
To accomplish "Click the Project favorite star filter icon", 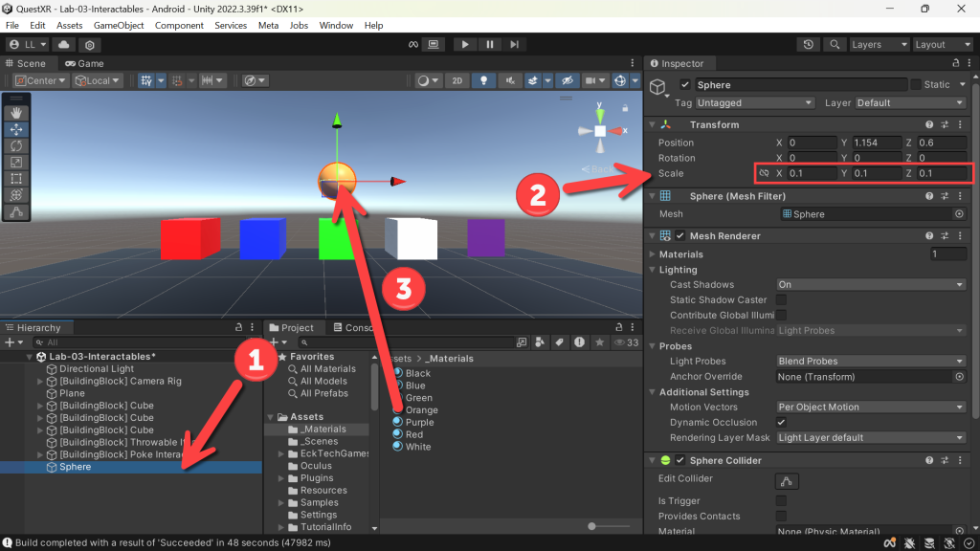I will (x=599, y=342).
